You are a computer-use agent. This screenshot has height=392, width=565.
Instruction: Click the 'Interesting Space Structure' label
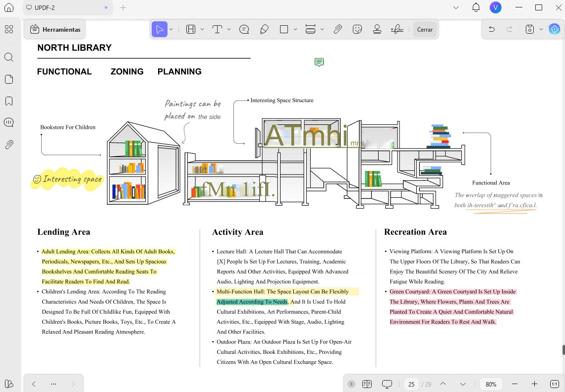282,100
